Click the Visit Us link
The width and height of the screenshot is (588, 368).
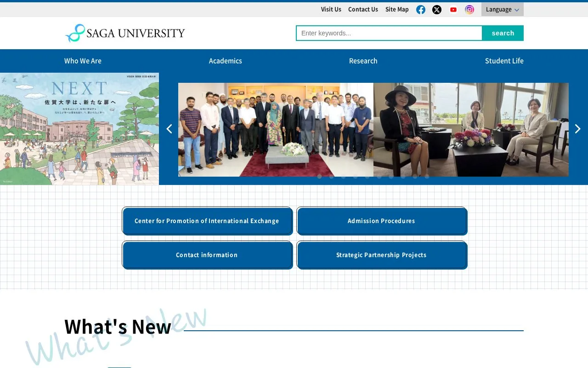(331, 9)
